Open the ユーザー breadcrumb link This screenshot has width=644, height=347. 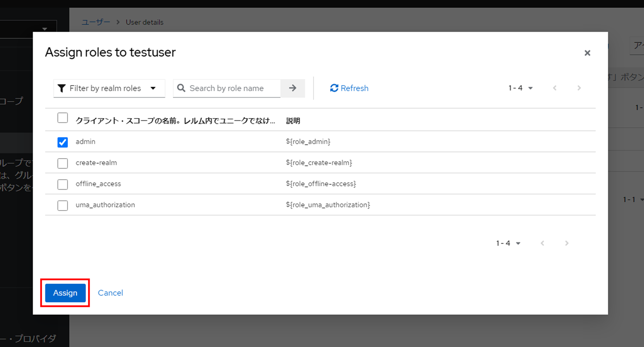click(x=96, y=22)
